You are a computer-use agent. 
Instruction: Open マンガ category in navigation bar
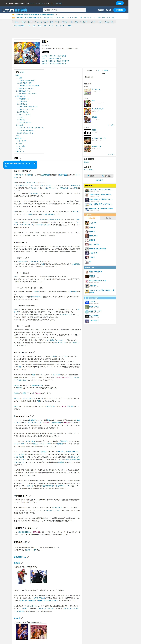[x=23, y=22]
